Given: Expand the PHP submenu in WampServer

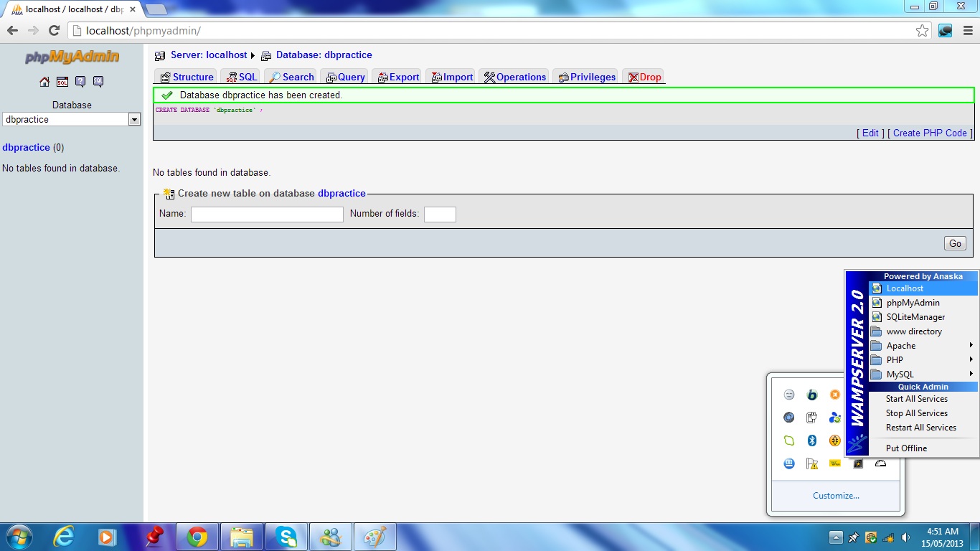Looking at the screenshot, I should click(923, 360).
